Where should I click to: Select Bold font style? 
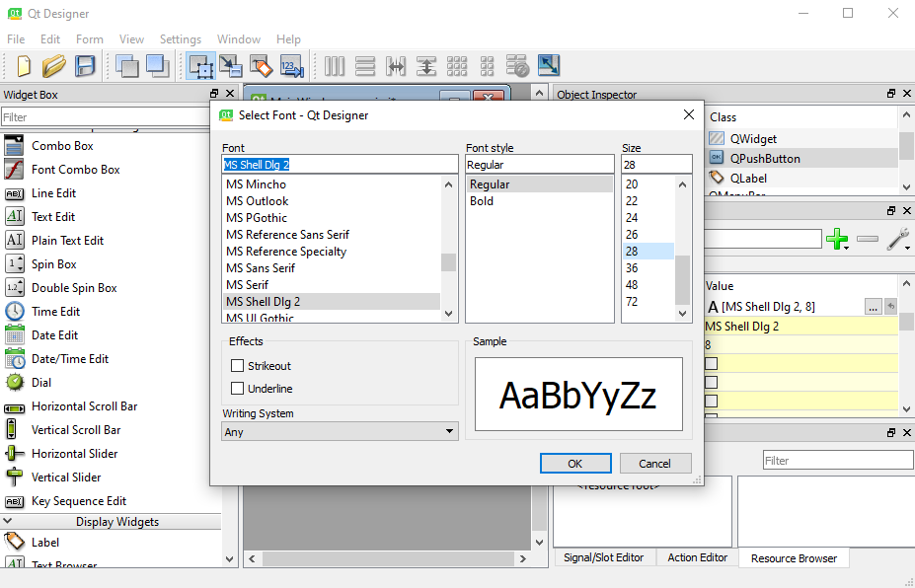tap(482, 201)
